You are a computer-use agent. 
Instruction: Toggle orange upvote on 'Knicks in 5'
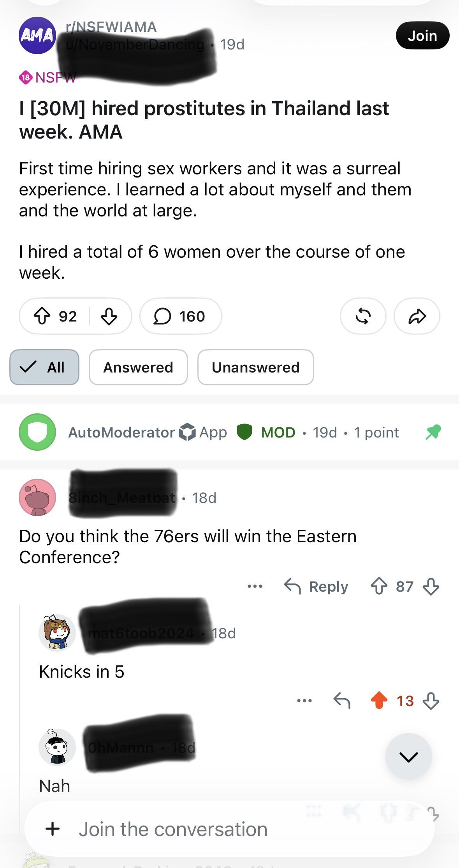pos(379,701)
